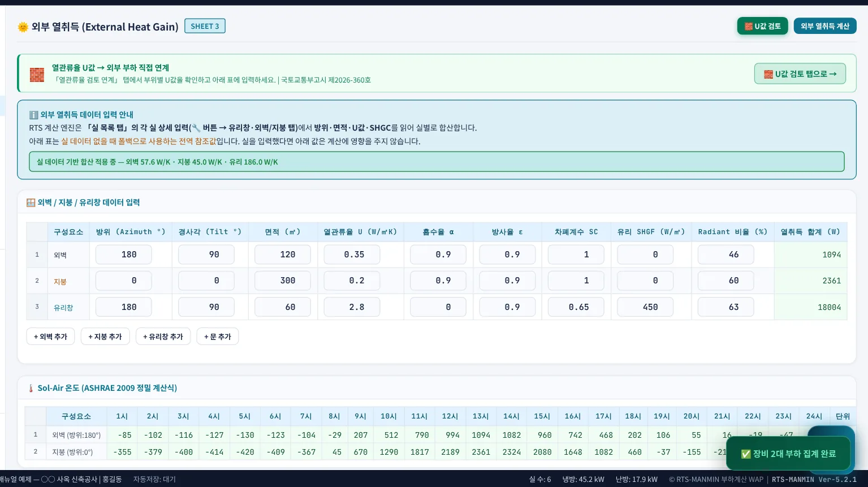Open the U값 검토 tab button
This screenshot has height=487, width=868.
[x=762, y=26]
